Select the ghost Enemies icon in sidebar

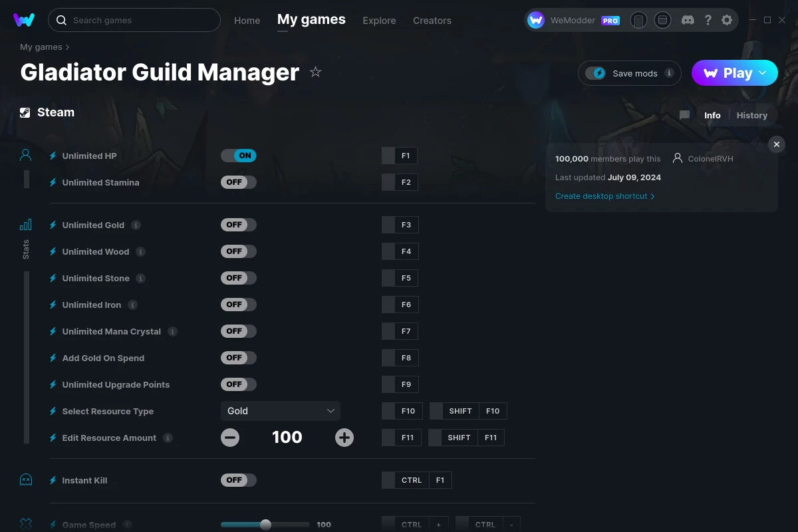[25, 479]
